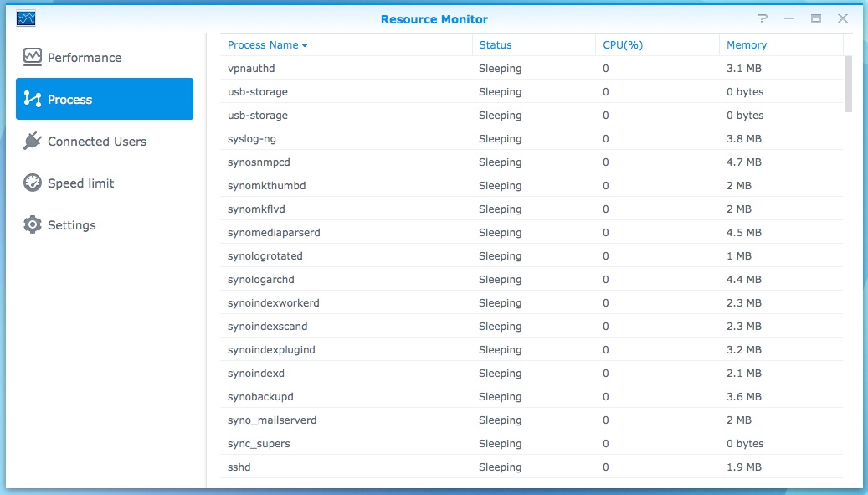Screen dimensions: 868x495
Task: Select the synoindexworkerd process
Action: 532,303
